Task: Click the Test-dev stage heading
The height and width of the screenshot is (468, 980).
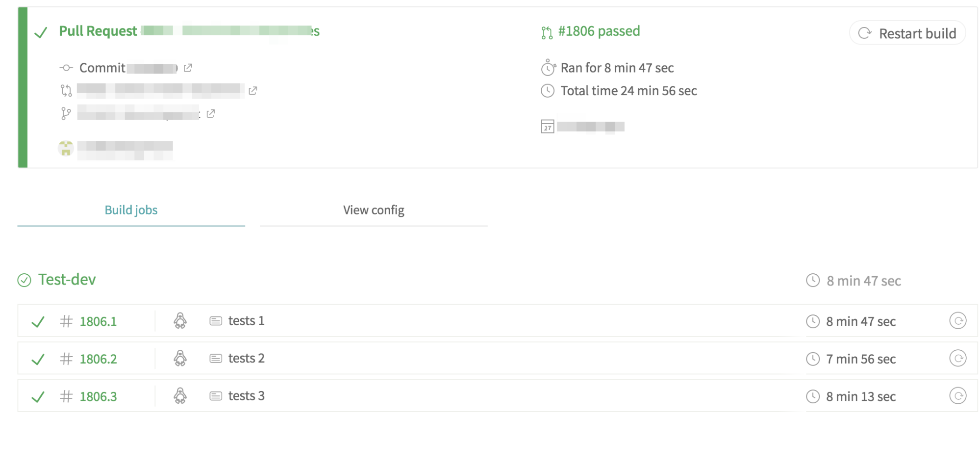Action: (67, 280)
